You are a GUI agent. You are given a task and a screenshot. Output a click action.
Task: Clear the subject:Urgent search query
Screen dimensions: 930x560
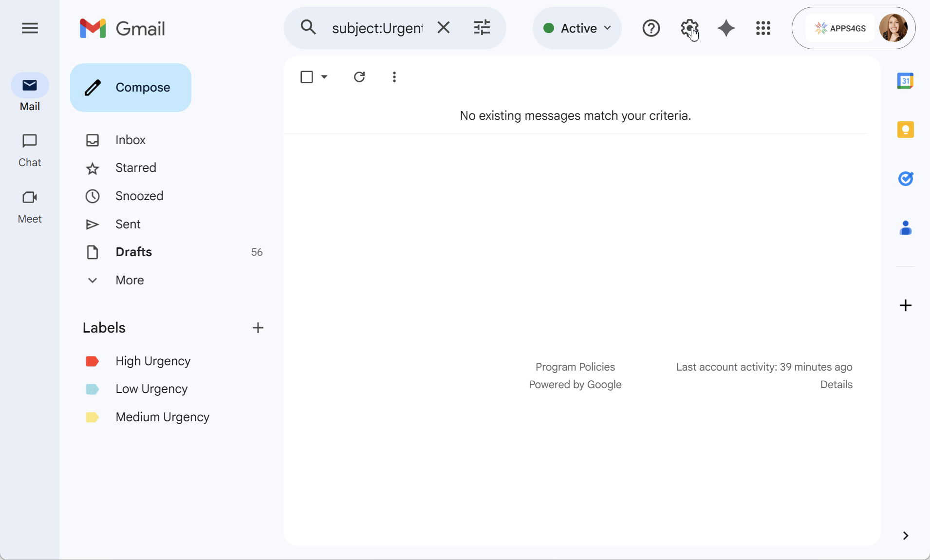444,28
